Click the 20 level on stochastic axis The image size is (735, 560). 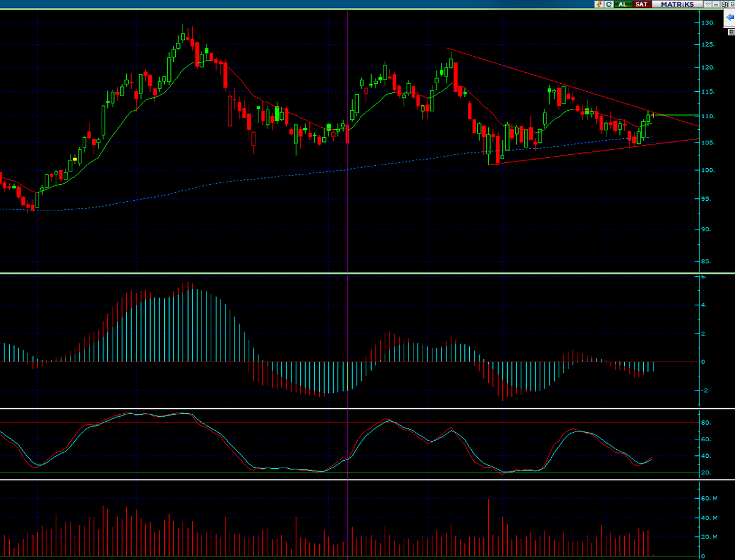(x=706, y=472)
